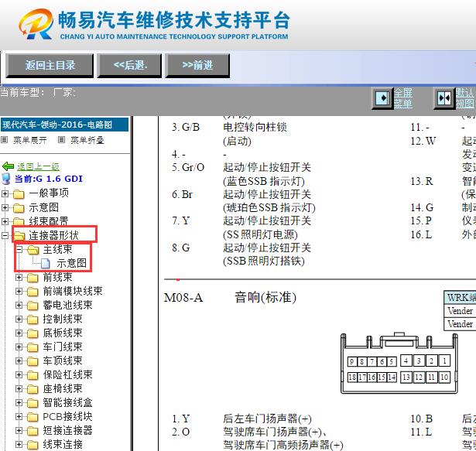Click the 全屏菜单 fullscreen icon
Viewport: 476px width, 451px height.
coord(382,98)
